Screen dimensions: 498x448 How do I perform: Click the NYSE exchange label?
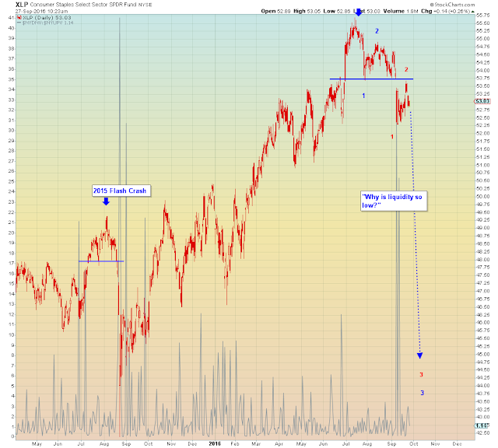coord(146,5)
